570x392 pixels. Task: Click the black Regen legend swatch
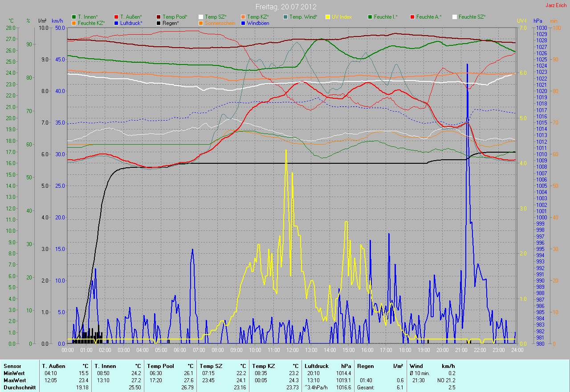tap(159, 23)
